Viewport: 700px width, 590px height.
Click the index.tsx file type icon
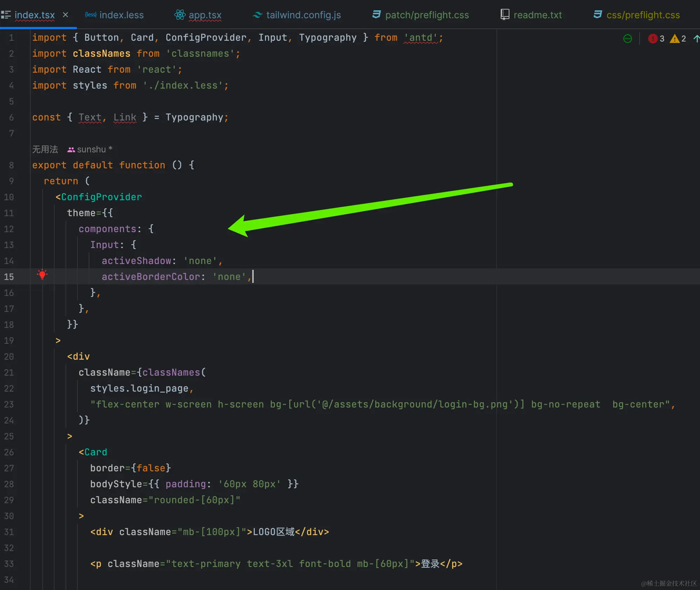coord(6,15)
